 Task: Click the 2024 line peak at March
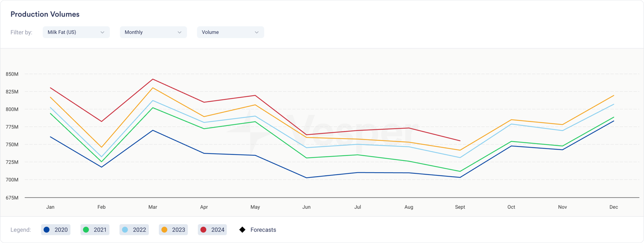click(x=153, y=79)
